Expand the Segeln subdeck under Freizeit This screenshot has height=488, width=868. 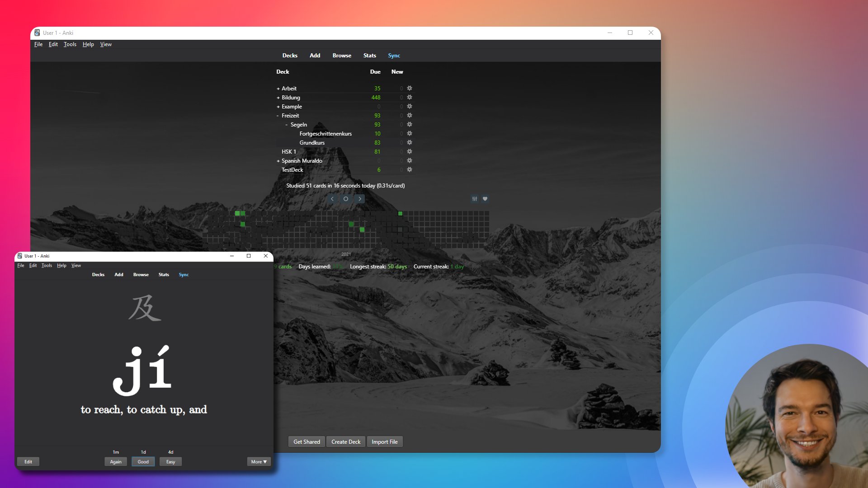click(x=288, y=124)
